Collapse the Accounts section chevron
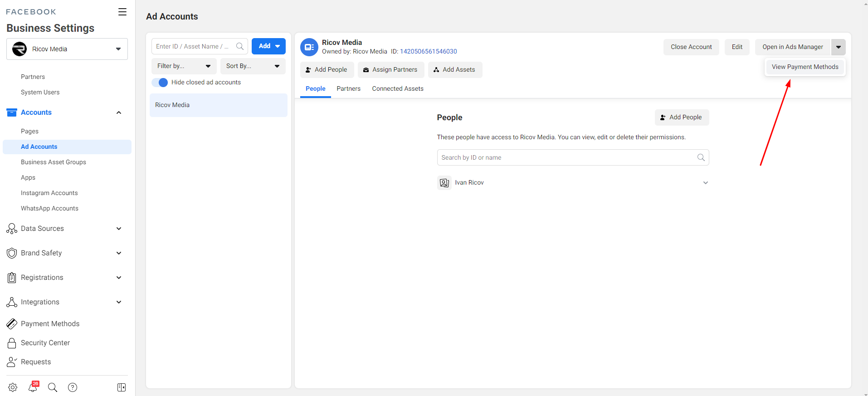 point(119,112)
